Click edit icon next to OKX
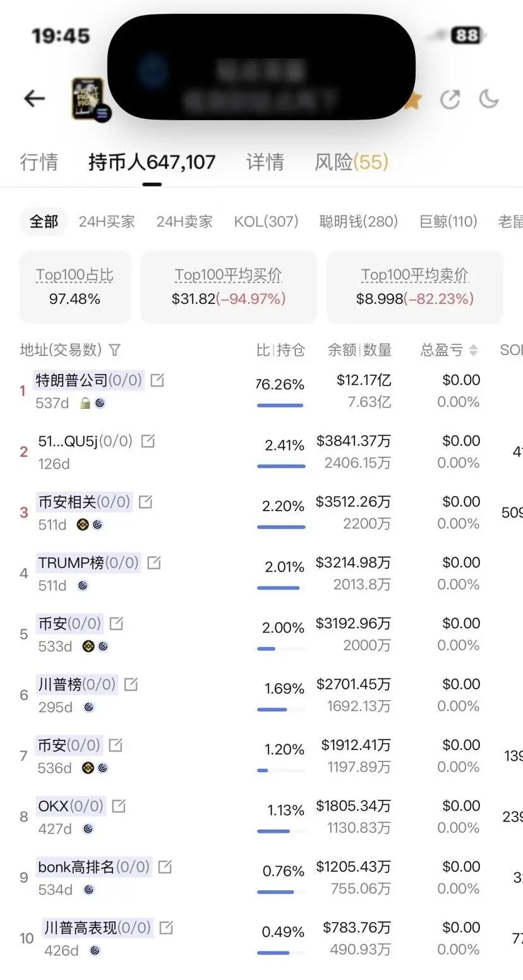This screenshot has height=980, width=523. [x=118, y=806]
